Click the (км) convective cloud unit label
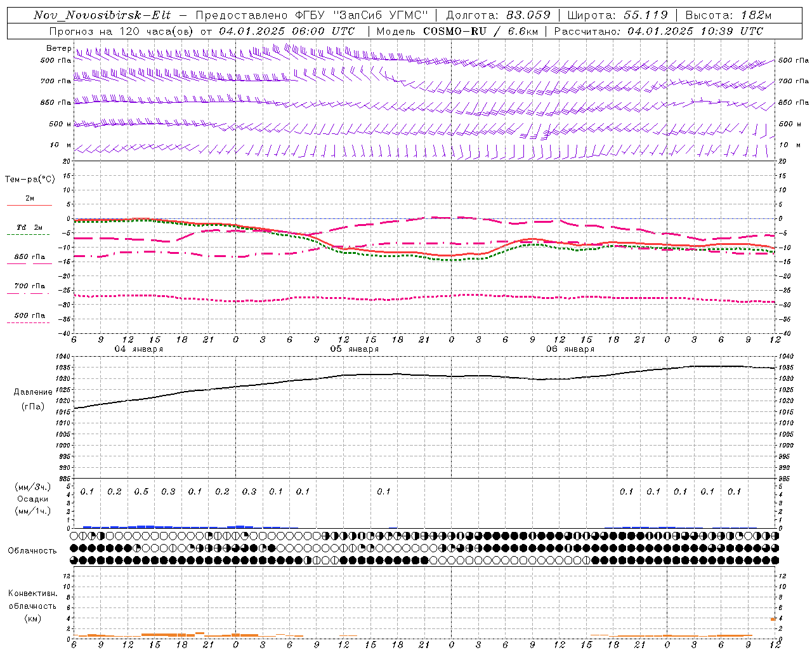This screenshot has width=812, height=650. click(x=32, y=618)
